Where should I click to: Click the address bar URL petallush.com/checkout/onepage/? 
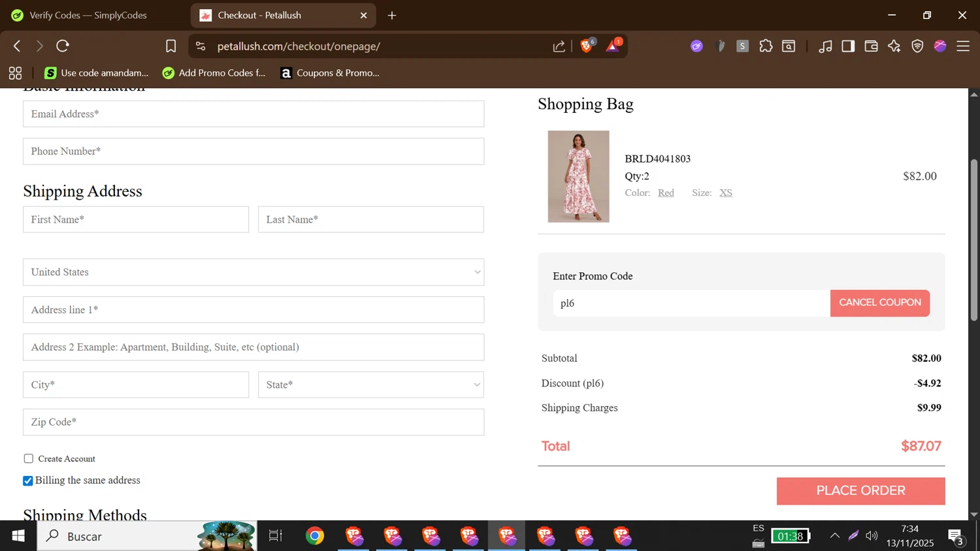(x=299, y=46)
